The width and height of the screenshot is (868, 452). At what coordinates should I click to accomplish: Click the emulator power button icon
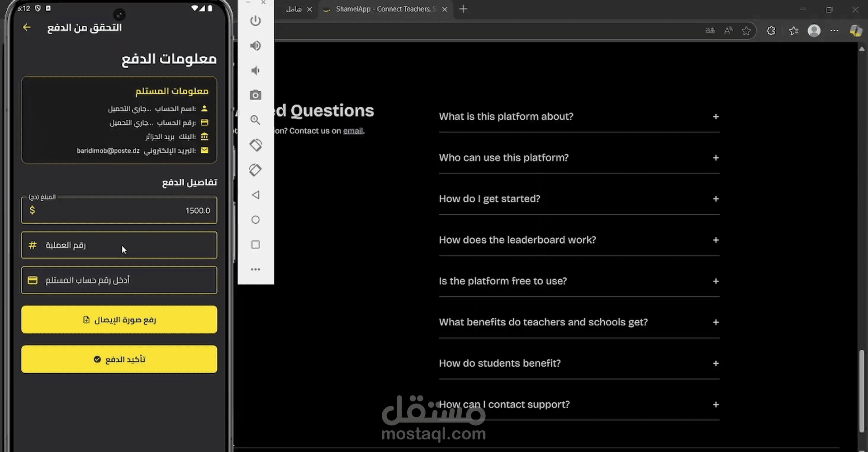[256, 21]
